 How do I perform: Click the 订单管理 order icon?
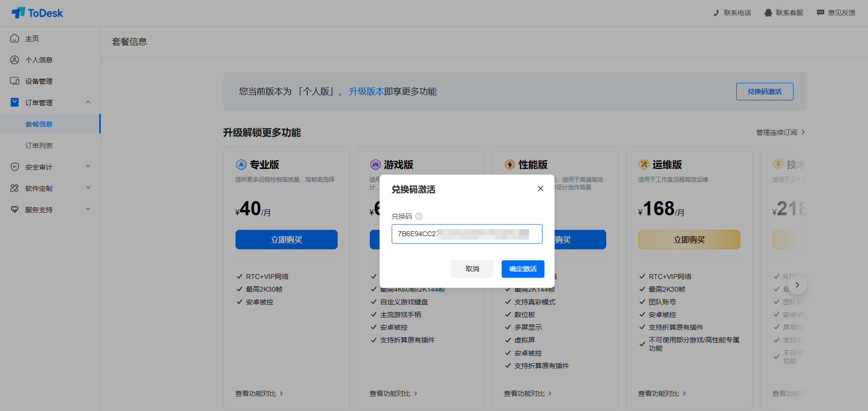(15, 102)
